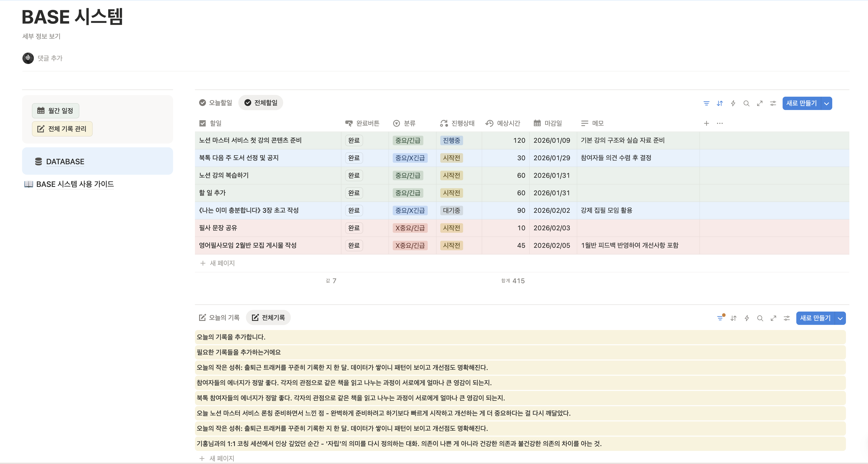Click the search icon in the task database toolbar

(747, 104)
